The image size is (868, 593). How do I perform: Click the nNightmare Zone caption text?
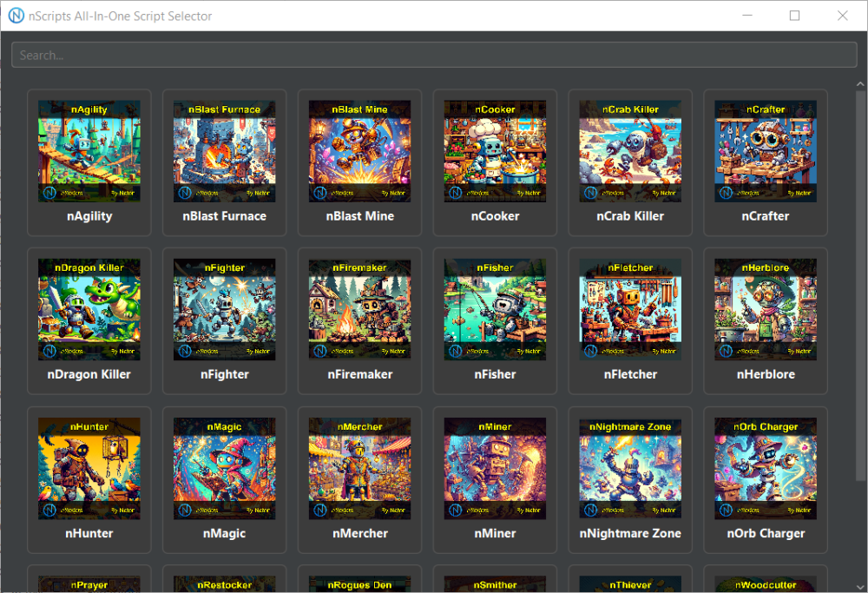tap(630, 534)
